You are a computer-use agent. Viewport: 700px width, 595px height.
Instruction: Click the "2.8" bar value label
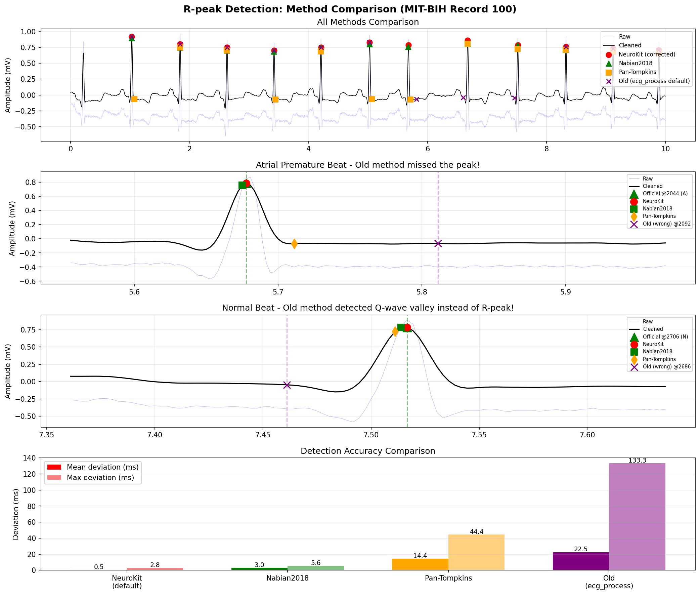[x=155, y=565]
